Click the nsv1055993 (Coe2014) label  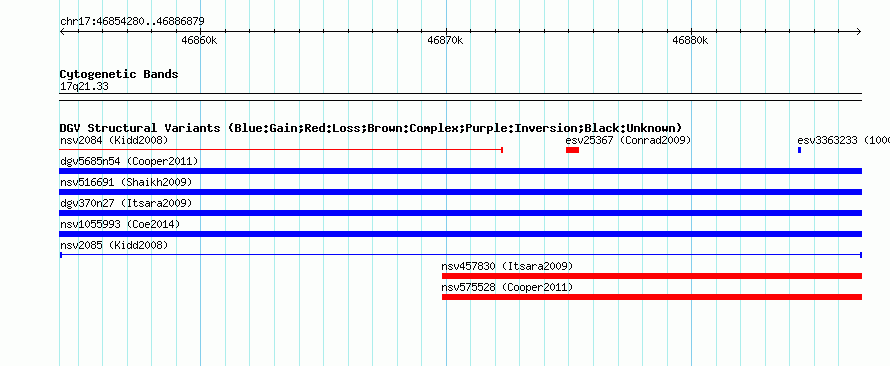point(120,225)
